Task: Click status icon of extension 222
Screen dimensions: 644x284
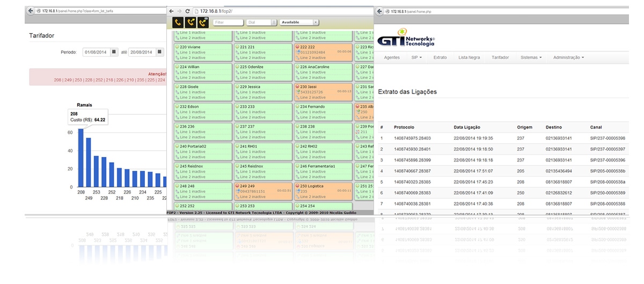Action: [x=297, y=47]
